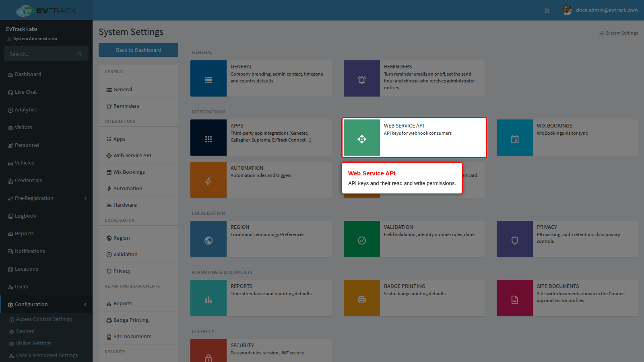Select Site Documents in side menu
644x362 pixels.
tap(138, 337)
